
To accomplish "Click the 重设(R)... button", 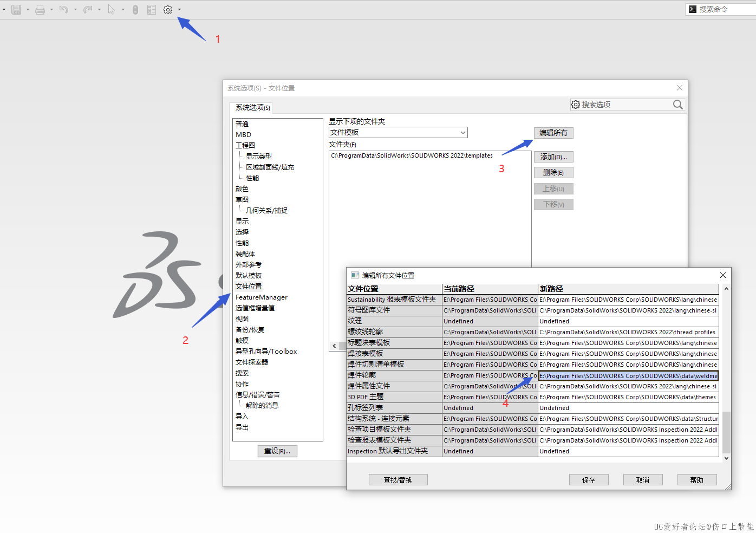I will pyautogui.click(x=277, y=451).
